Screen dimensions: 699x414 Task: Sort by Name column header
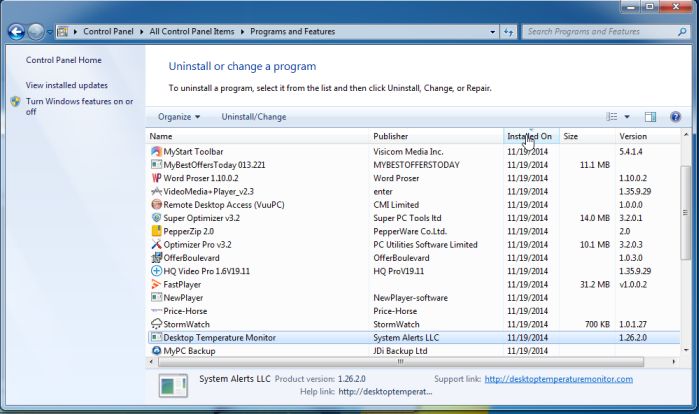[257, 136]
